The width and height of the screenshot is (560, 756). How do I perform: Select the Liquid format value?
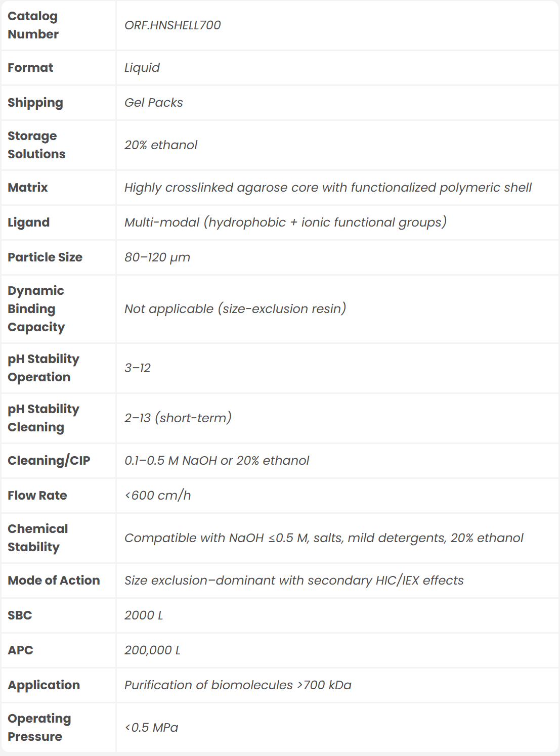[x=142, y=68]
